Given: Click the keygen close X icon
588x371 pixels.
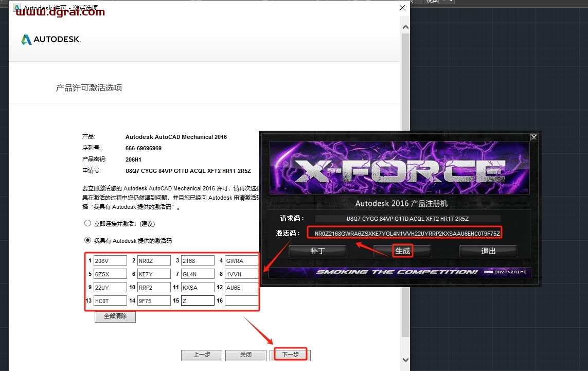Looking at the screenshot, I should [x=533, y=137].
